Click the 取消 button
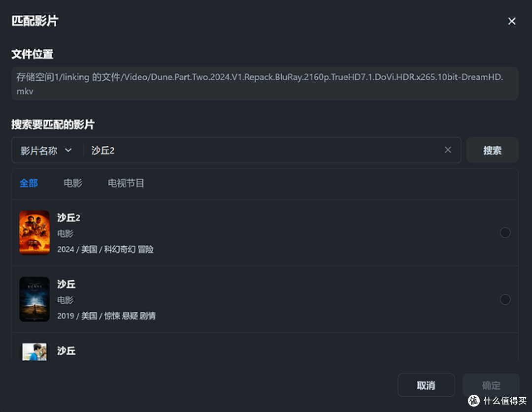532x412 pixels. point(426,385)
